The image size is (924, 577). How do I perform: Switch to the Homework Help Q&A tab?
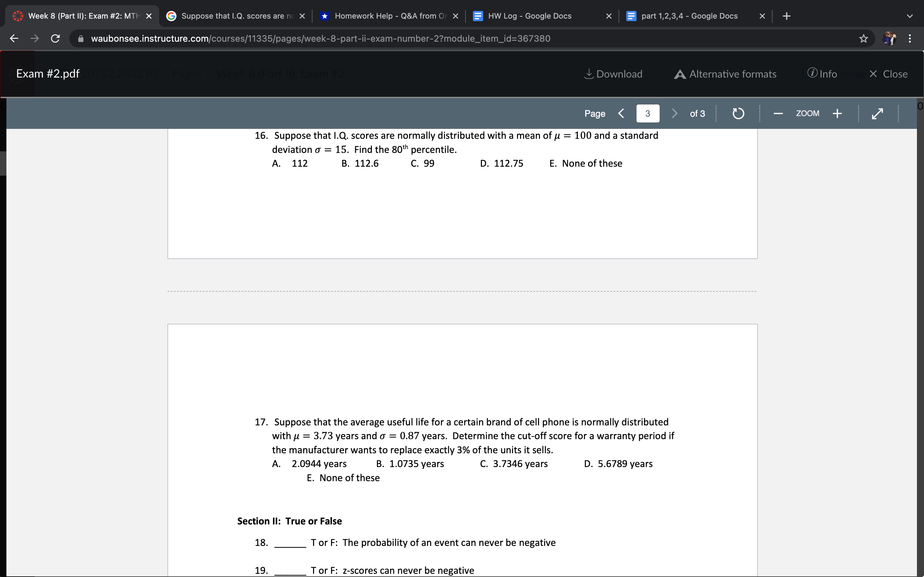pos(382,16)
